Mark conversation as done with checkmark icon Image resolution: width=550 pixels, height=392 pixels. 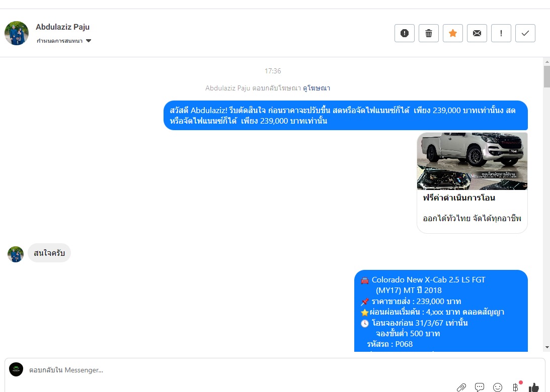tap(525, 33)
